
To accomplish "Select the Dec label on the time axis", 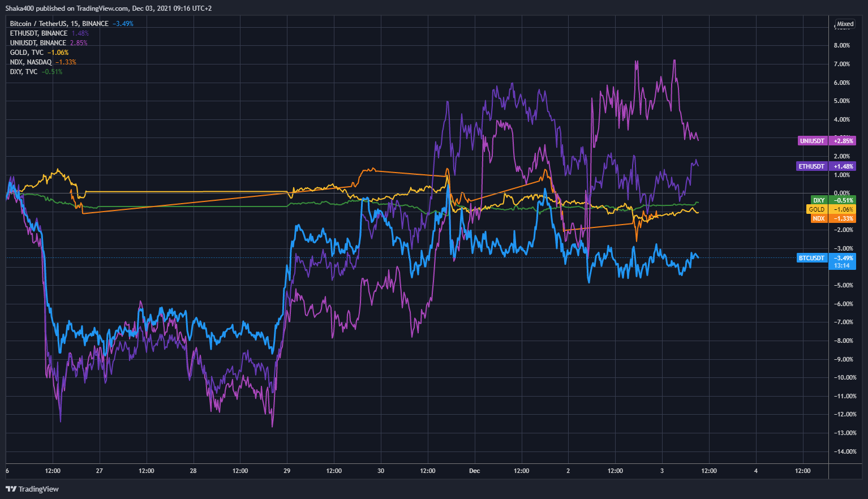I will coord(474,470).
